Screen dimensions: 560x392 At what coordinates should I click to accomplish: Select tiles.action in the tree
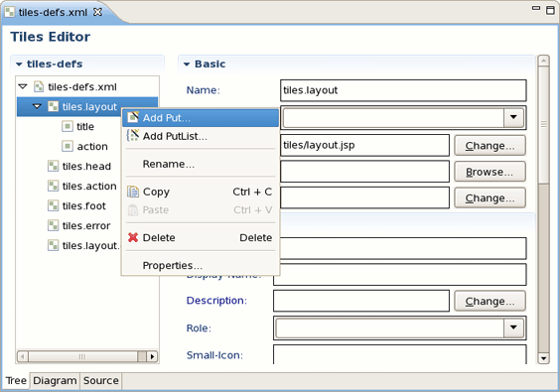point(89,186)
